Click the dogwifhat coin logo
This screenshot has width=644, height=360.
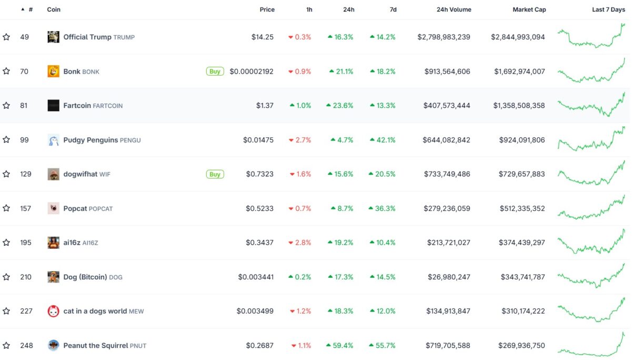53,174
